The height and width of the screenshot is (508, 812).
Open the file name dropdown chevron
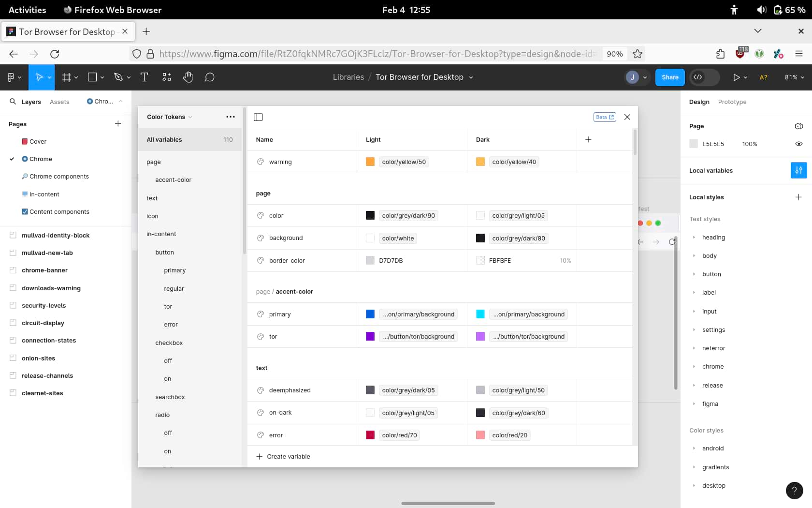471,77
